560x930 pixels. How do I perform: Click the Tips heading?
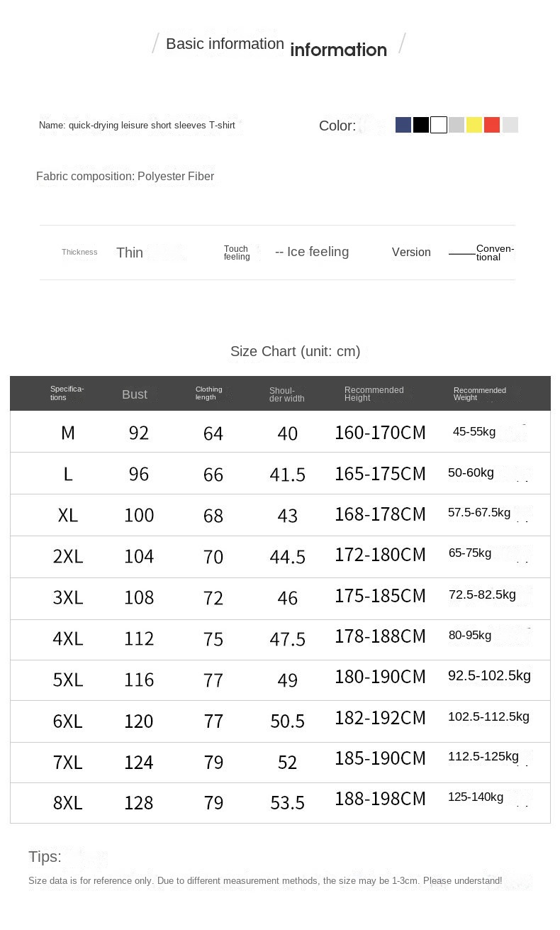click(45, 857)
